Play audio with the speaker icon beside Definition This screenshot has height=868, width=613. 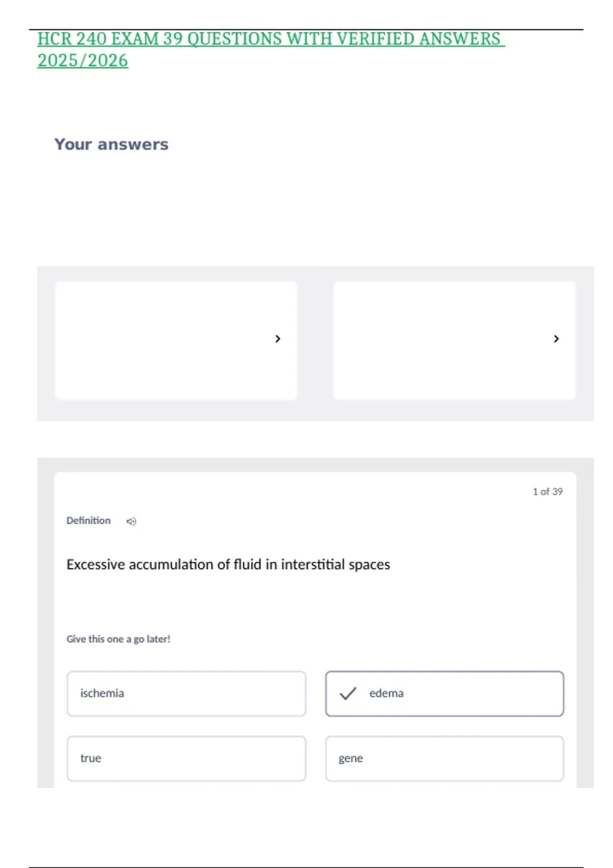[x=131, y=521]
